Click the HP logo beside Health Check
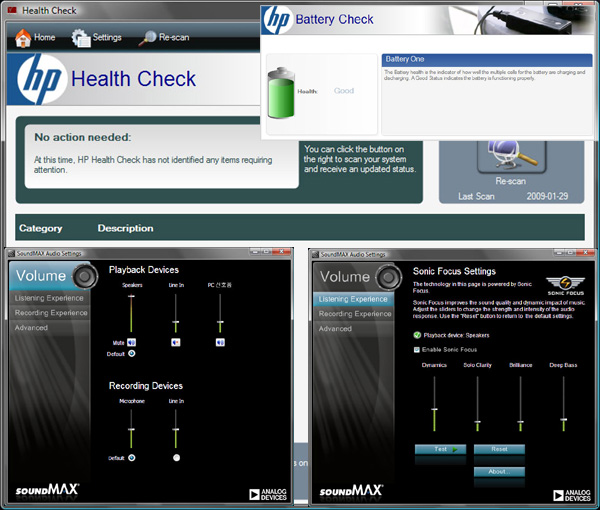The height and width of the screenshot is (510, 600). click(39, 79)
